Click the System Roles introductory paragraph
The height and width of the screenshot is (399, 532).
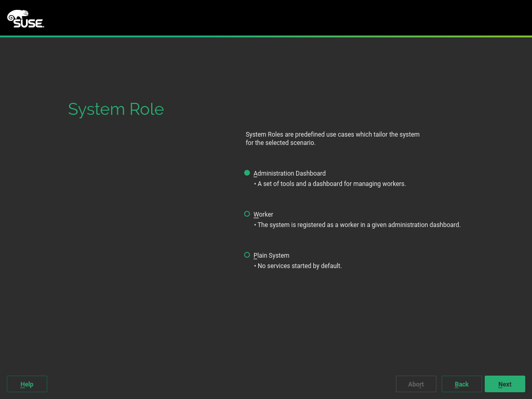pos(332,138)
